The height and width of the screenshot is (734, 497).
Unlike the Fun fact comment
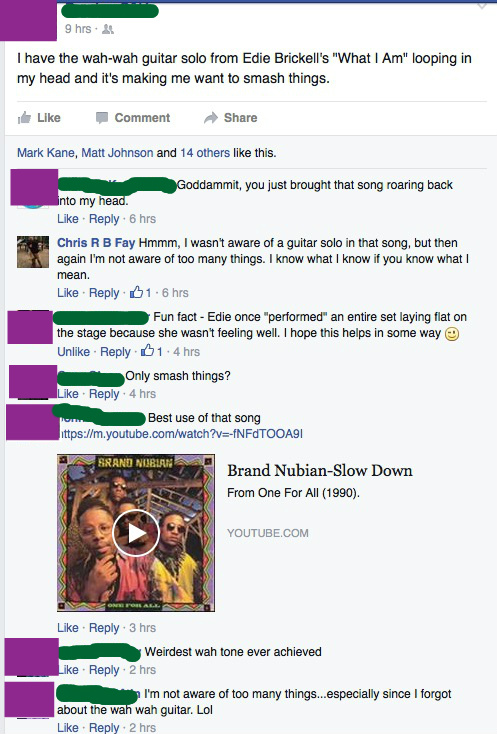point(73,352)
